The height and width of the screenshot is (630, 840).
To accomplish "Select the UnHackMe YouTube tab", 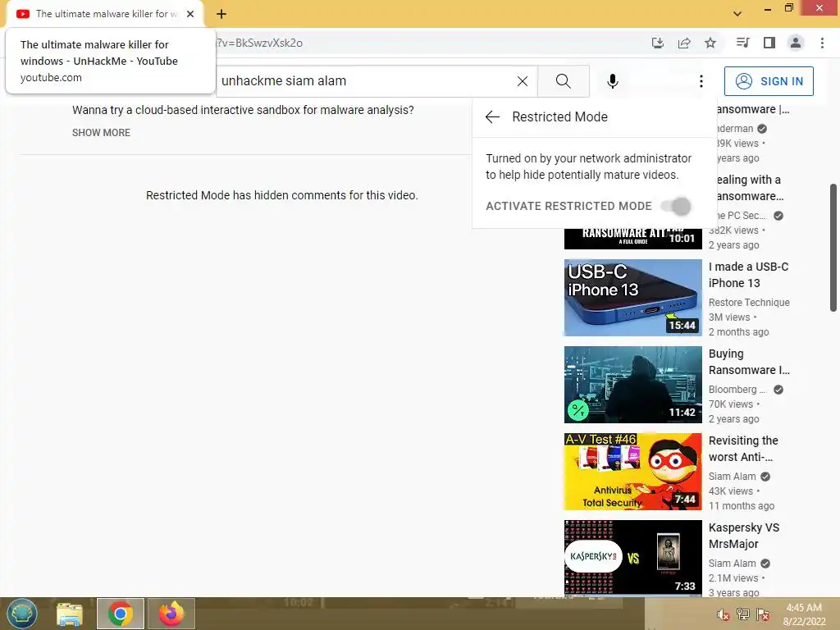I will click(104, 14).
